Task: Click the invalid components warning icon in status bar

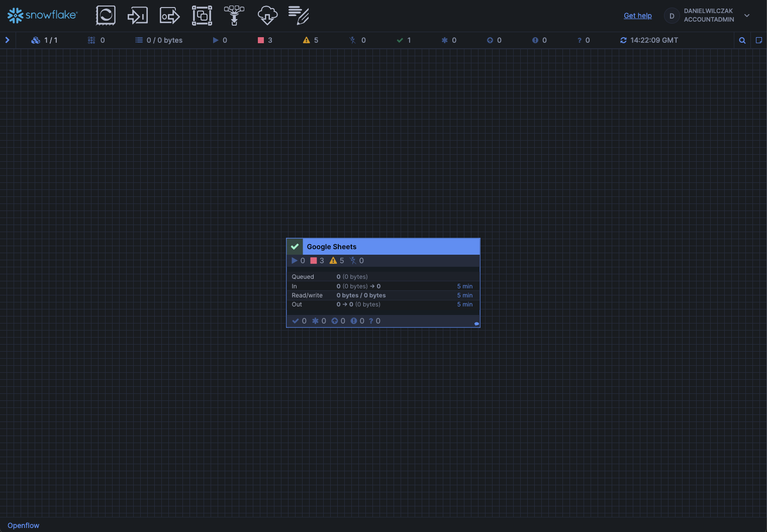Action: pos(306,40)
